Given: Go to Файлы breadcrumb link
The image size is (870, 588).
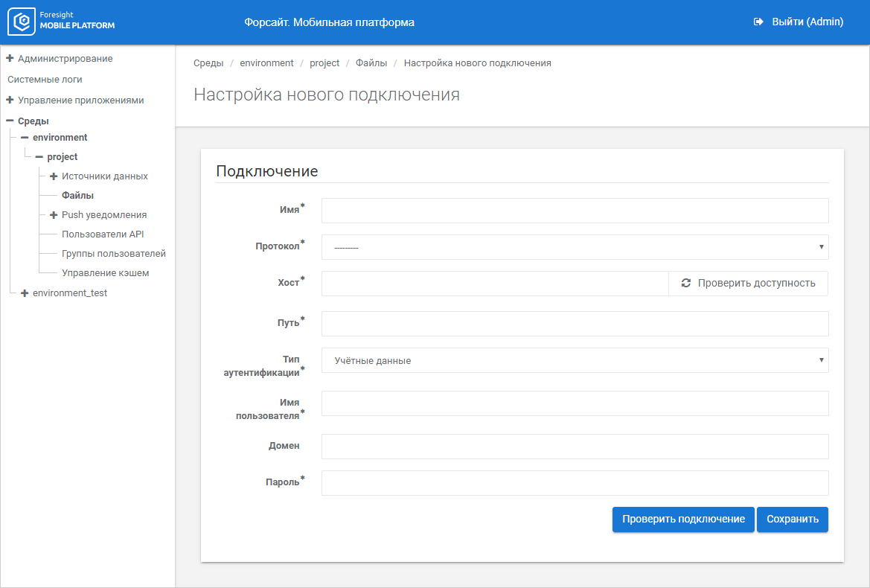Looking at the screenshot, I should pyautogui.click(x=371, y=63).
